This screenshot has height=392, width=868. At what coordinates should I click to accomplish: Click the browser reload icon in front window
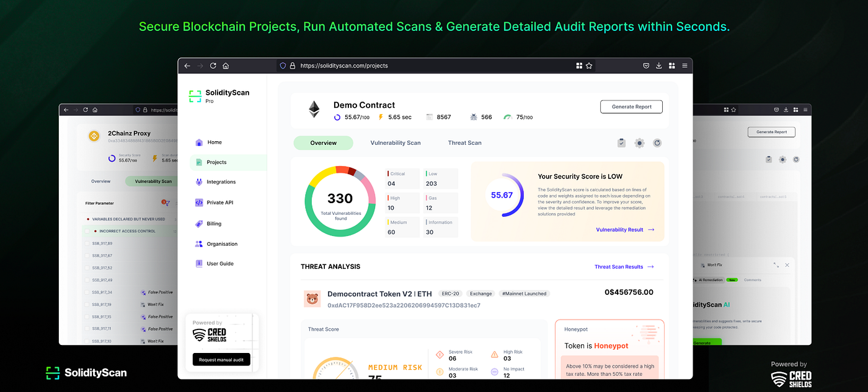point(213,66)
